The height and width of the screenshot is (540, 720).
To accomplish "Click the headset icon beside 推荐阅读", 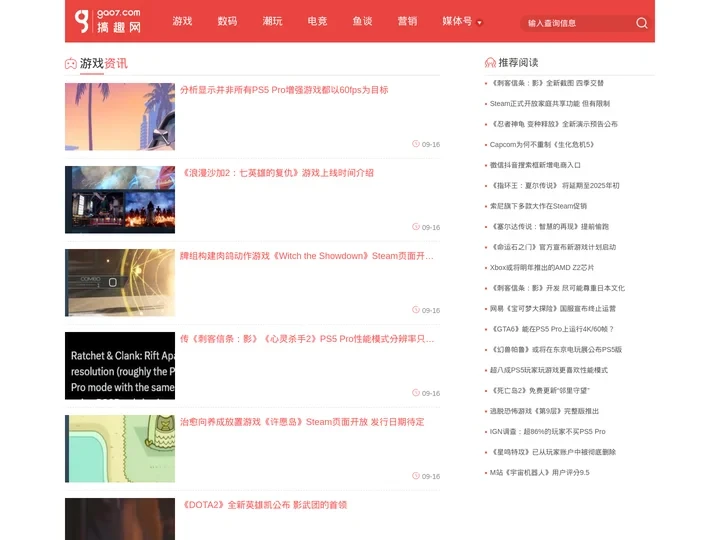I will (x=490, y=62).
